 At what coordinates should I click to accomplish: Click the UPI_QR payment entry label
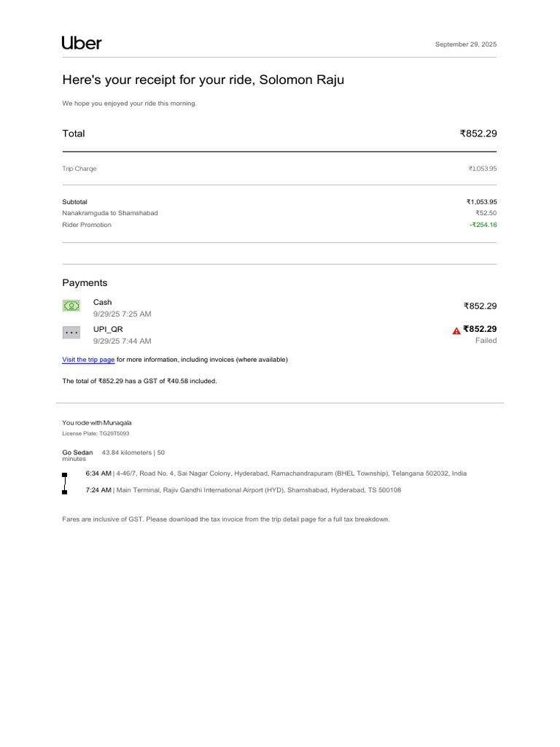click(108, 329)
